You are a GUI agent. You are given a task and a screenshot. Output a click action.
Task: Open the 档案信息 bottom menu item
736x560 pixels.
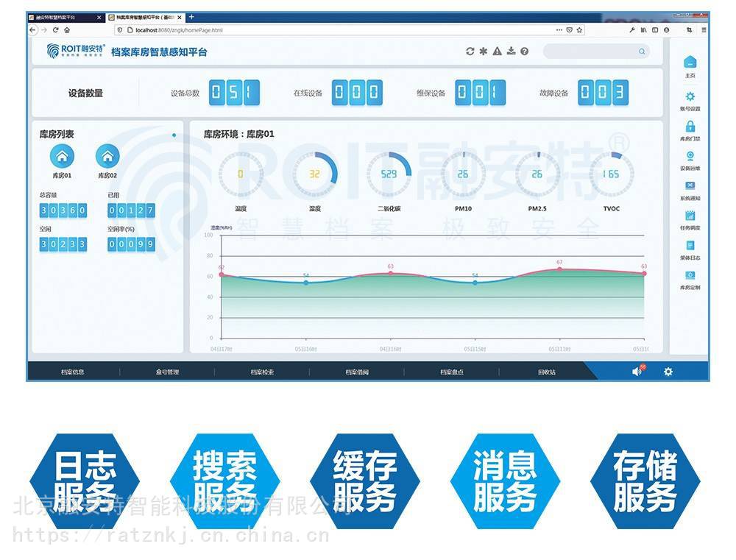click(73, 372)
